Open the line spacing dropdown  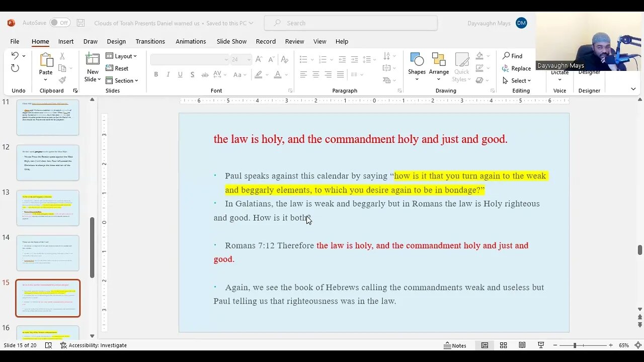[370, 59]
